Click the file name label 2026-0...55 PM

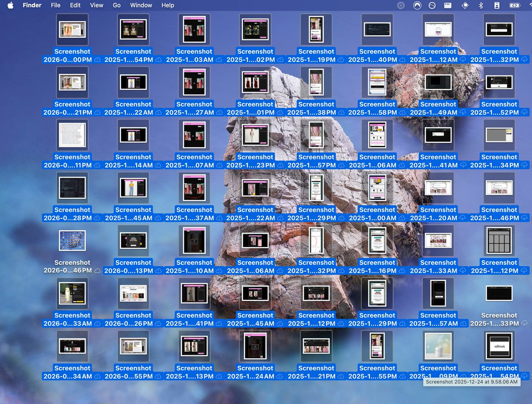click(129, 376)
